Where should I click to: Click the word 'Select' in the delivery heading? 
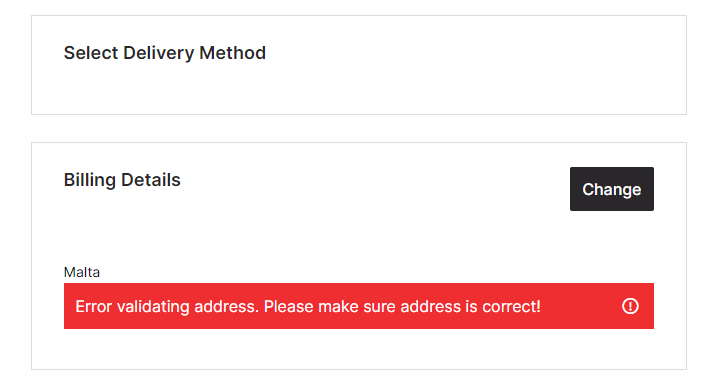pyautogui.click(x=91, y=53)
